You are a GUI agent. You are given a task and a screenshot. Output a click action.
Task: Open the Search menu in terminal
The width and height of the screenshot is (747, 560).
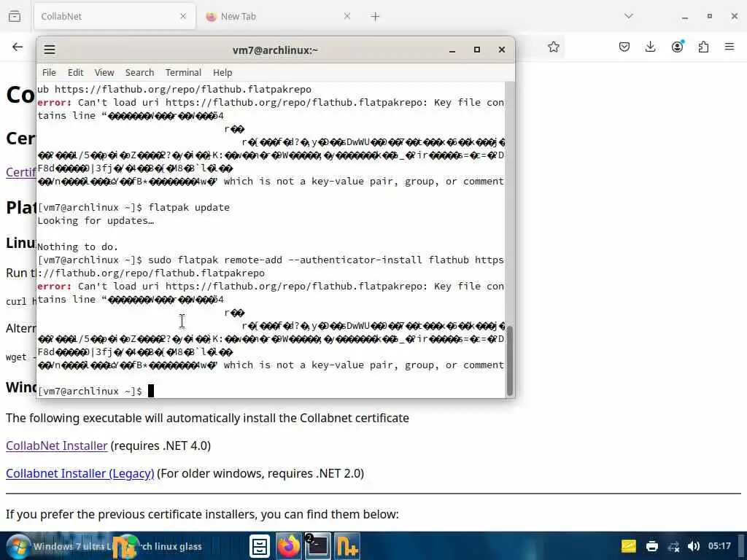click(x=139, y=72)
